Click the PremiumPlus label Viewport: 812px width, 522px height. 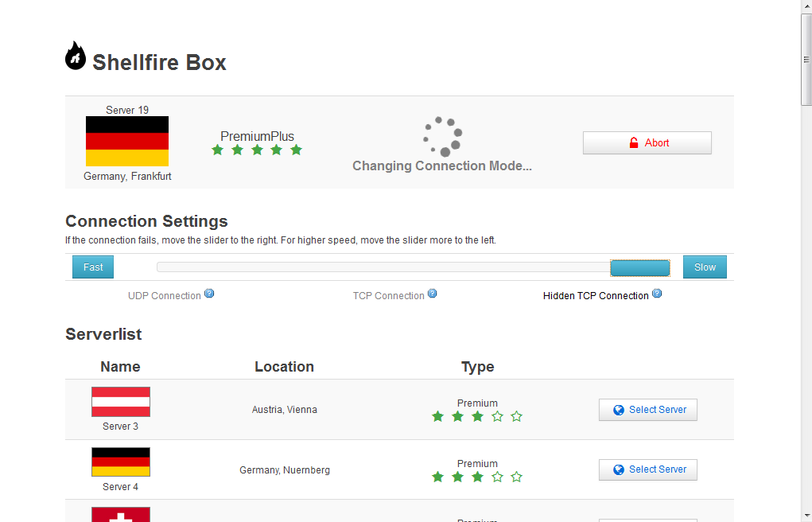point(258,136)
